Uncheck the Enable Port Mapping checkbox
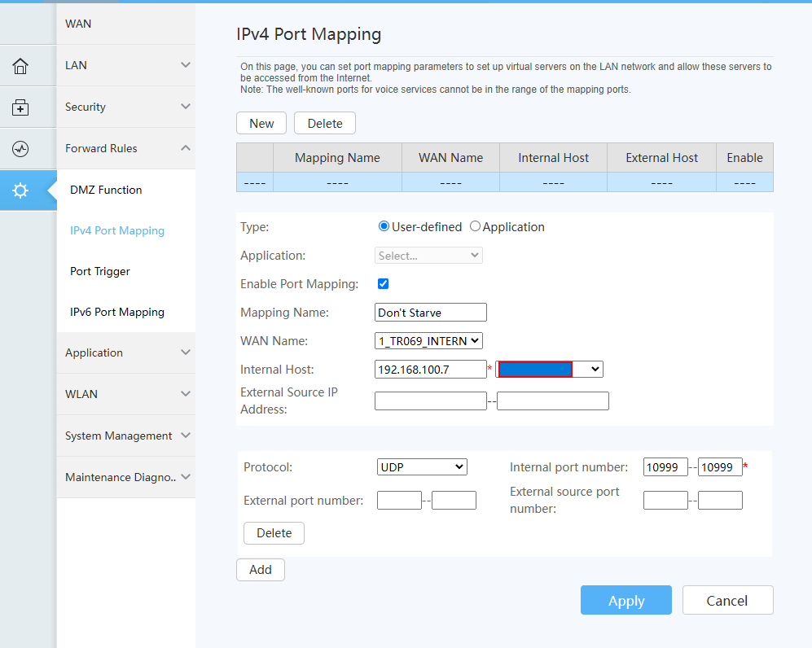This screenshot has height=648, width=812. (x=384, y=284)
